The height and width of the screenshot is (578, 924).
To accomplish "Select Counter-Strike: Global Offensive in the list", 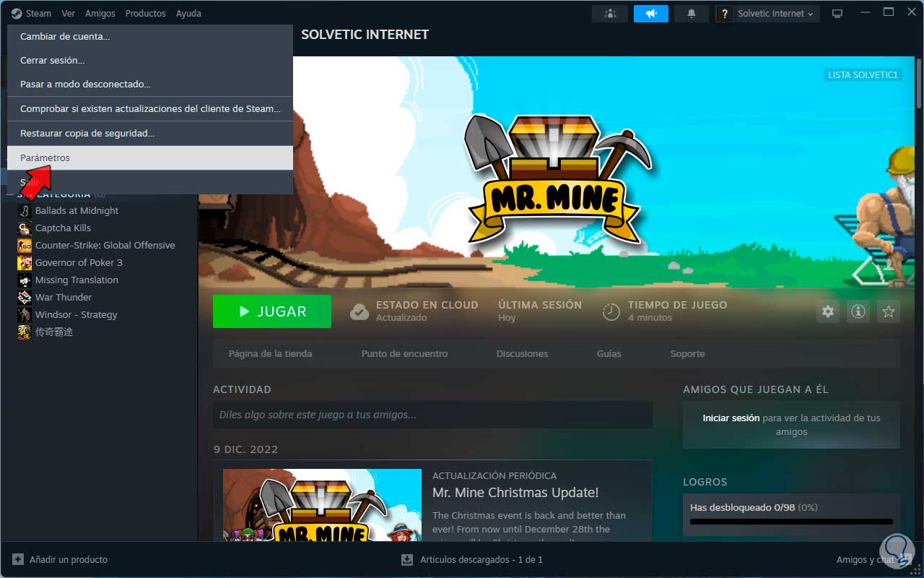I will click(105, 245).
